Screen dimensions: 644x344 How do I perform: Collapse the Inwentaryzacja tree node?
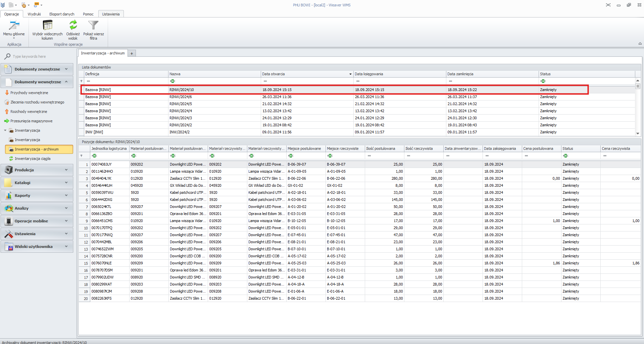pos(5,130)
